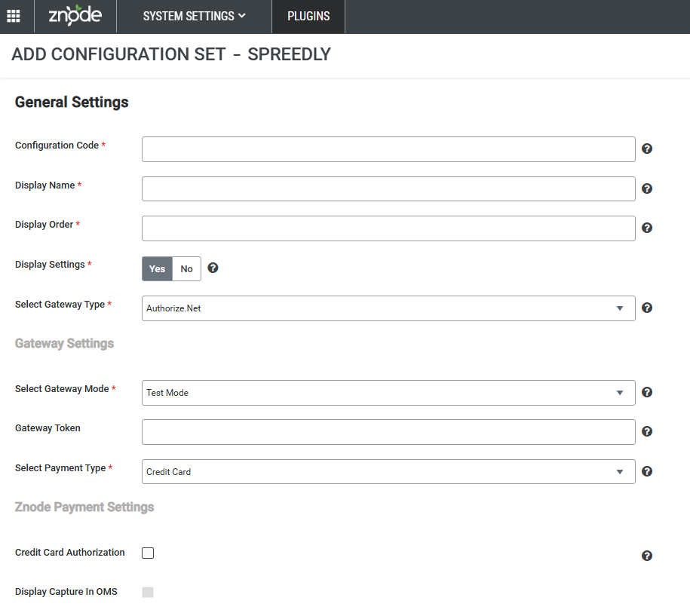
Task: Show help for Configuration Code
Action: [x=646, y=149]
